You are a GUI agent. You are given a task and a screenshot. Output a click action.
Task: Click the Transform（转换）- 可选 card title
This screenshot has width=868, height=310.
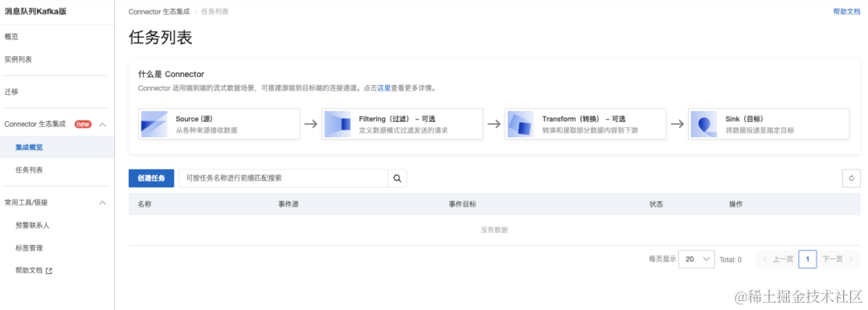tap(583, 119)
